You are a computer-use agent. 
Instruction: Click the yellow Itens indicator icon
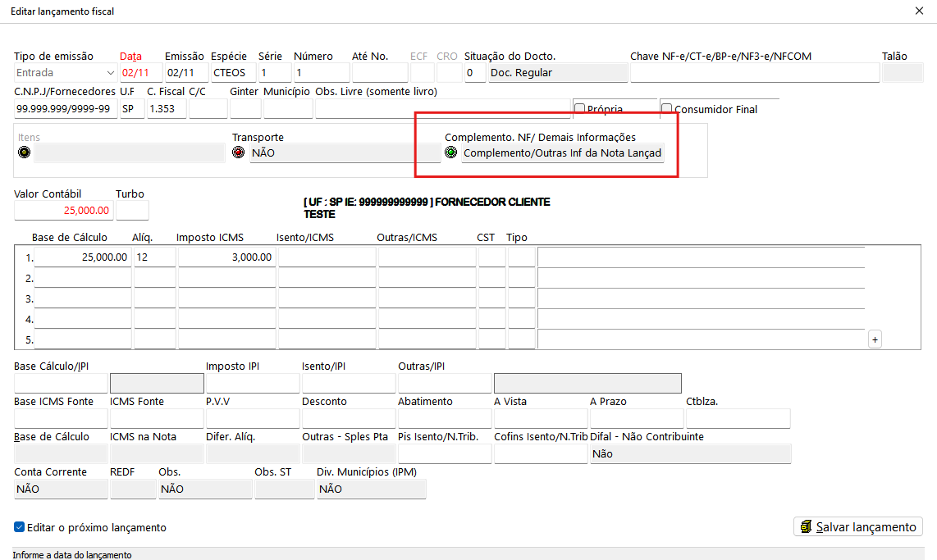pos(24,153)
